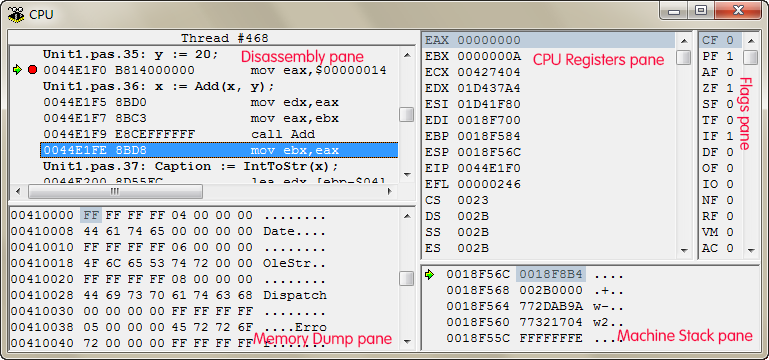Select the NF flag

[x=718, y=200]
